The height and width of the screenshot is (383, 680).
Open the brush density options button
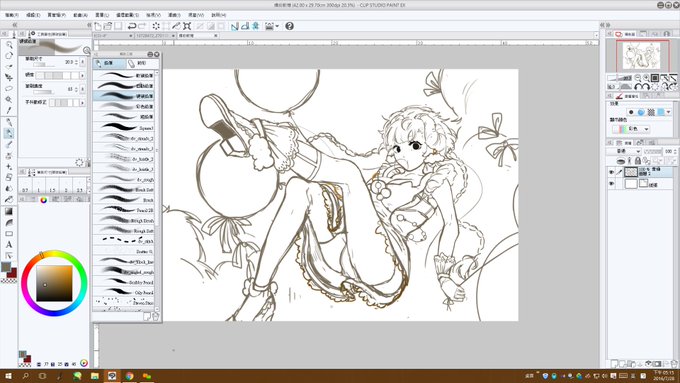tap(83, 89)
